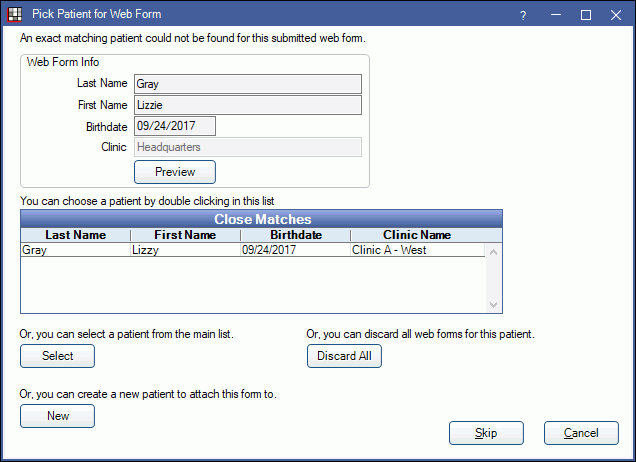The height and width of the screenshot is (462, 636).
Task: Close the Pick Patient for Web Form window
Action: pyautogui.click(x=616, y=15)
